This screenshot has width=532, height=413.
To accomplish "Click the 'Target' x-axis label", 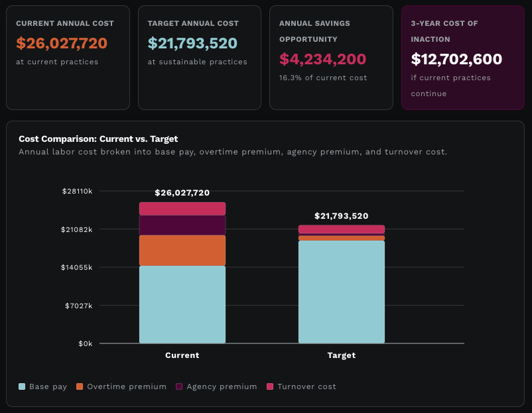I will [x=342, y=355].
